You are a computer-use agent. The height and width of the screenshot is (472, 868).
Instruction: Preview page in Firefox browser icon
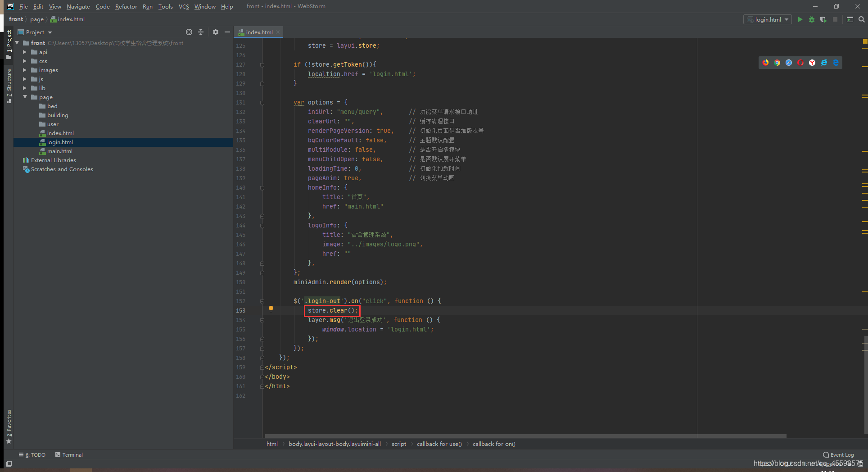(766, 63)
